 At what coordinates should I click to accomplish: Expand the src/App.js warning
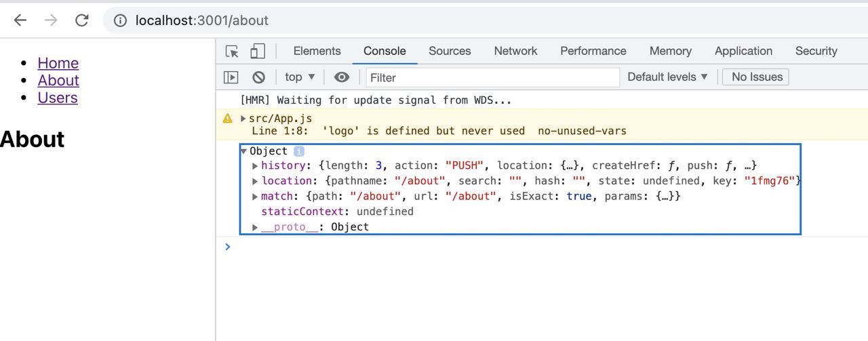tap(243, 119)
